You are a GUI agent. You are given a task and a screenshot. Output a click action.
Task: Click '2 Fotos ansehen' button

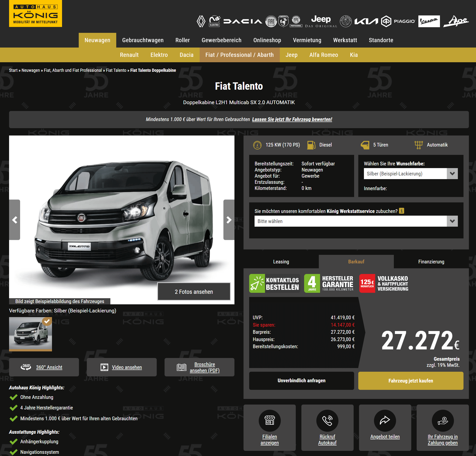[194, 292]
